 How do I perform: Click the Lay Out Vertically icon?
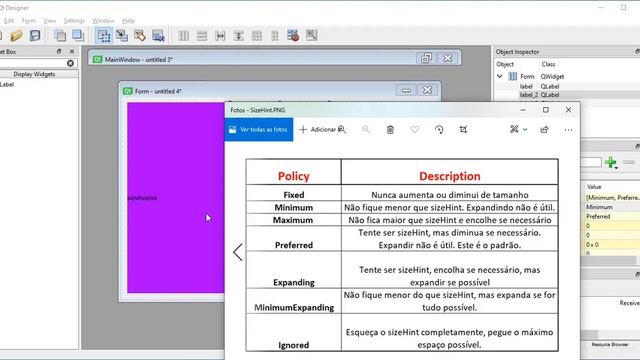point(202,36)
